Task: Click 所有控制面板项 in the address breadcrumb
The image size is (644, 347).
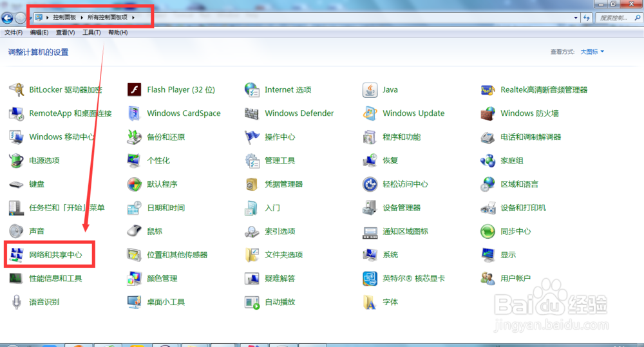Action: click(108, 17)
